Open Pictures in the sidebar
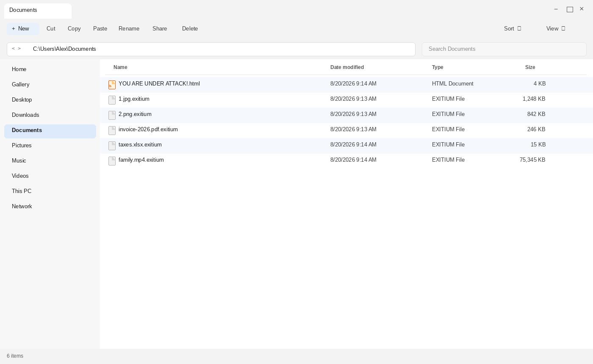 tap(50, 146)
